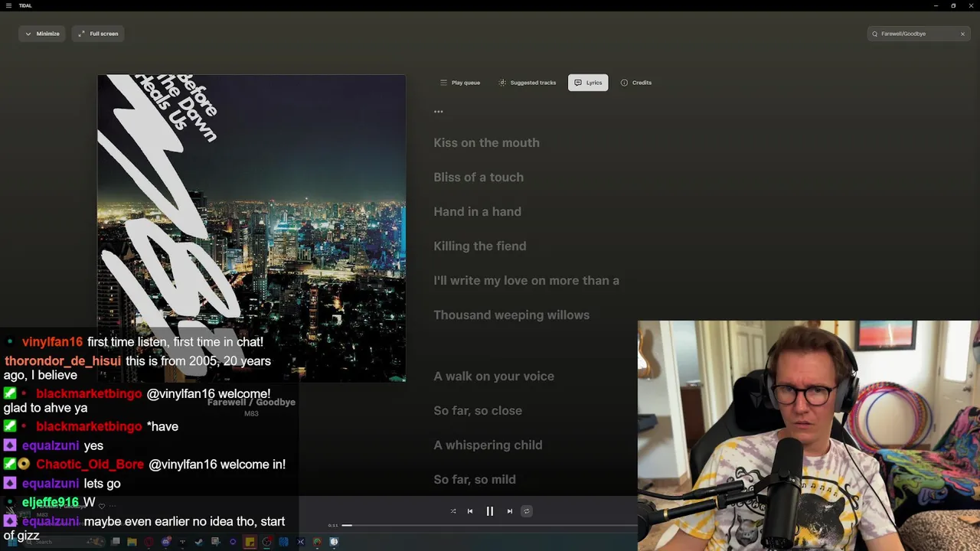This screenshot has height=551, width=980.
Task: Click the Farewell / Goodbye track title
Action: click(251, 402)
